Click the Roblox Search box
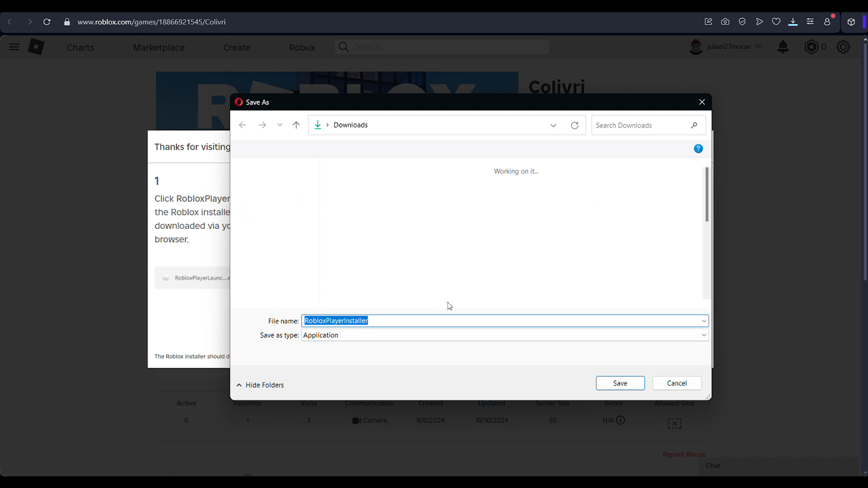This screenshot has height=488, width=868. coord(442,47)
